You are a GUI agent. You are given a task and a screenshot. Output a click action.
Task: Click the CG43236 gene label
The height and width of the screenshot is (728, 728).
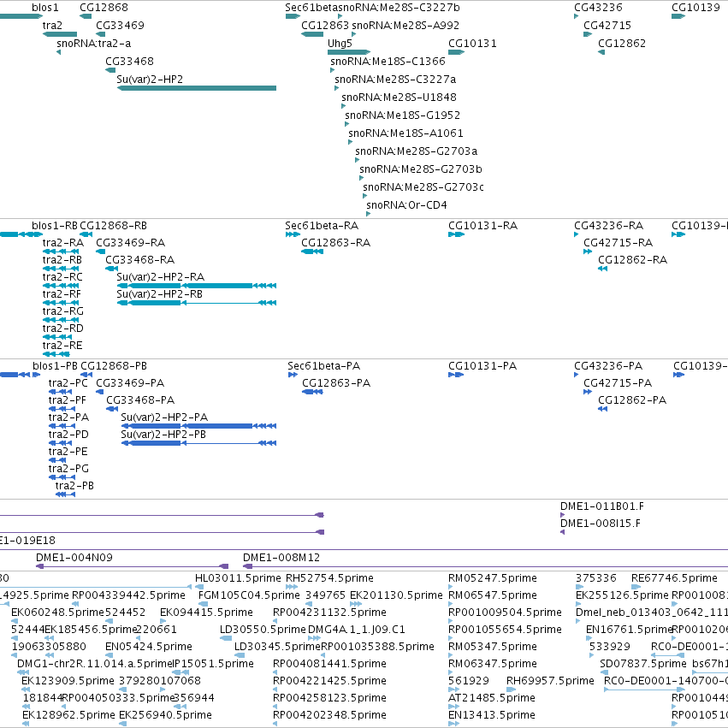tap(598, 8)
